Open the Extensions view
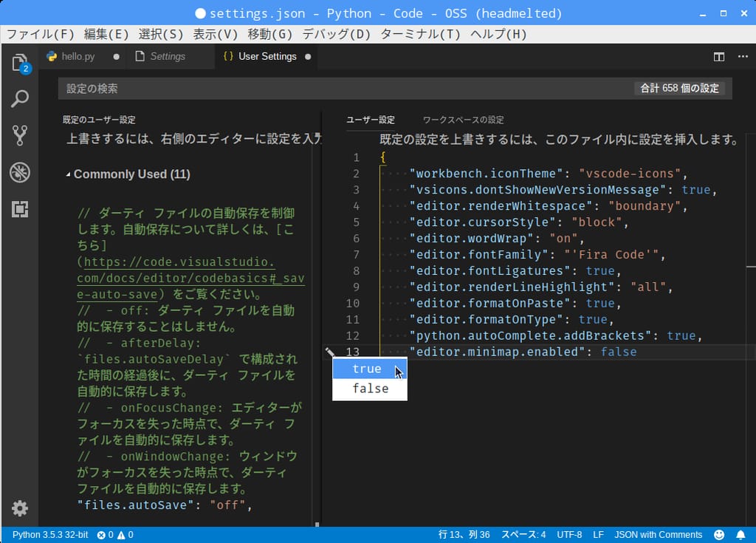 pos(20,209)
